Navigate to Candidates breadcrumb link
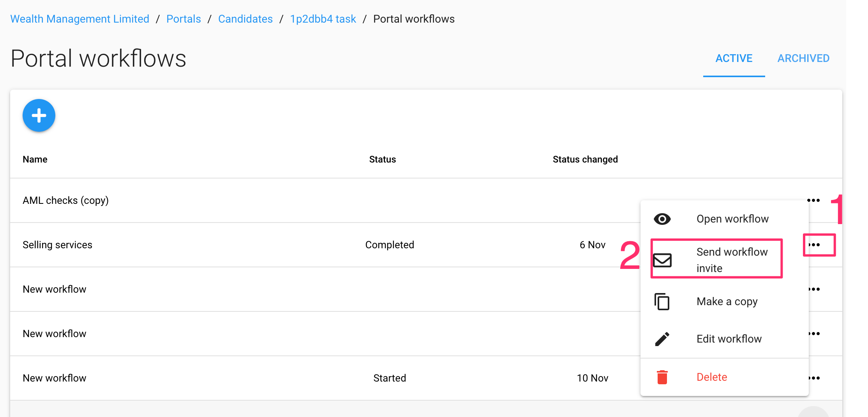Viewport: 868px width, 417px height. (245, 19)
